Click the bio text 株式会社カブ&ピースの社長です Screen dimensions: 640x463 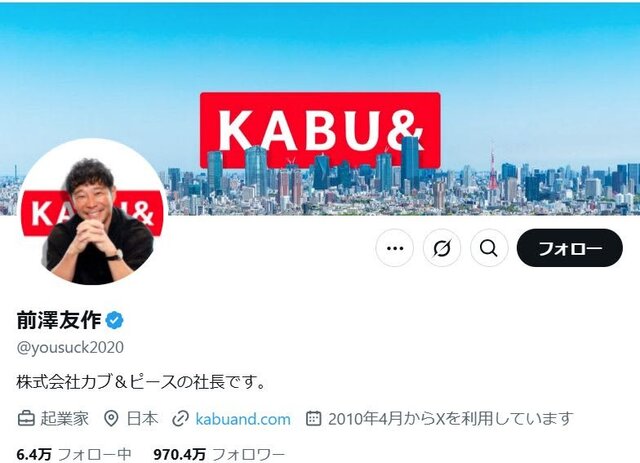pos(141,382)
